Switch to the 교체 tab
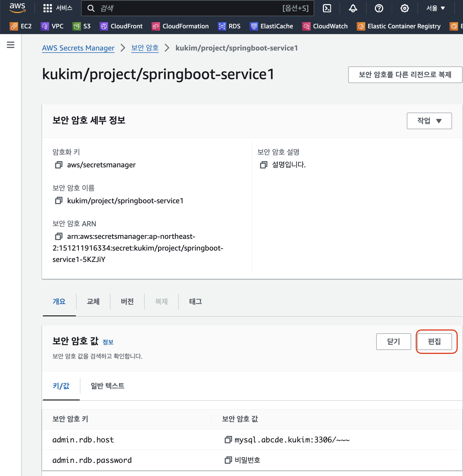The width and height of the screenshot is (463, 476). (93, 301)
